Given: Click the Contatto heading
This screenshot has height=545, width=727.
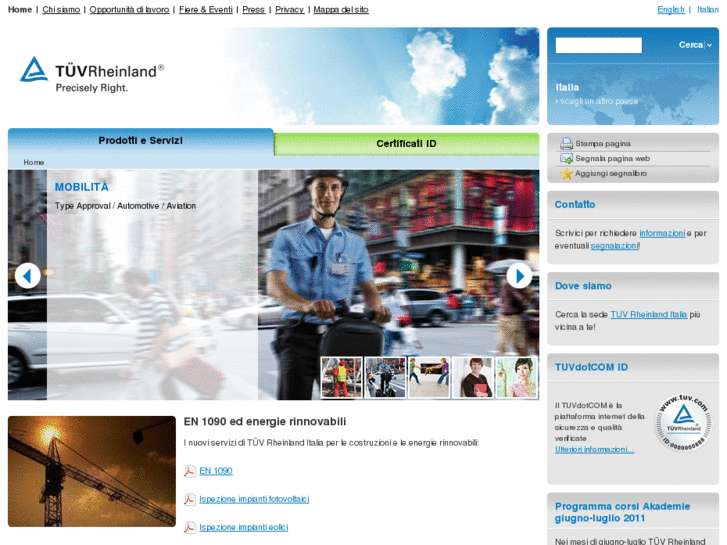Looking at the screenshot, I should pos(575,205).
